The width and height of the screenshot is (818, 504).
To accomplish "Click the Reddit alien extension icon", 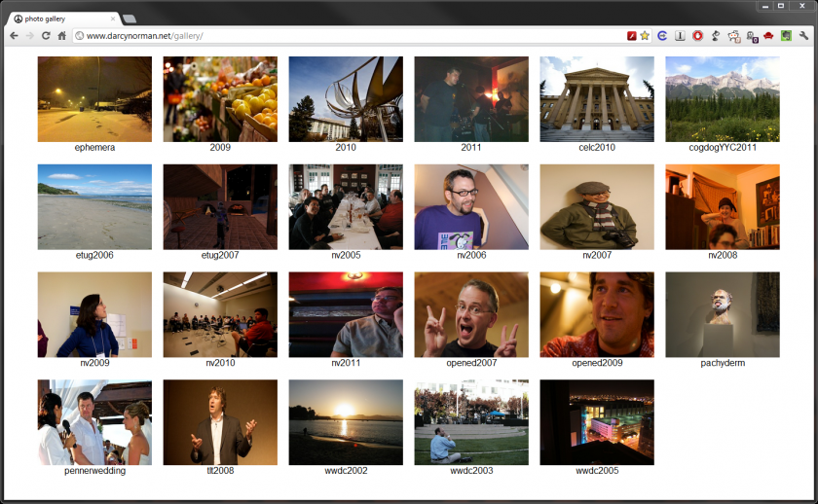I will (x=733, y=36).
